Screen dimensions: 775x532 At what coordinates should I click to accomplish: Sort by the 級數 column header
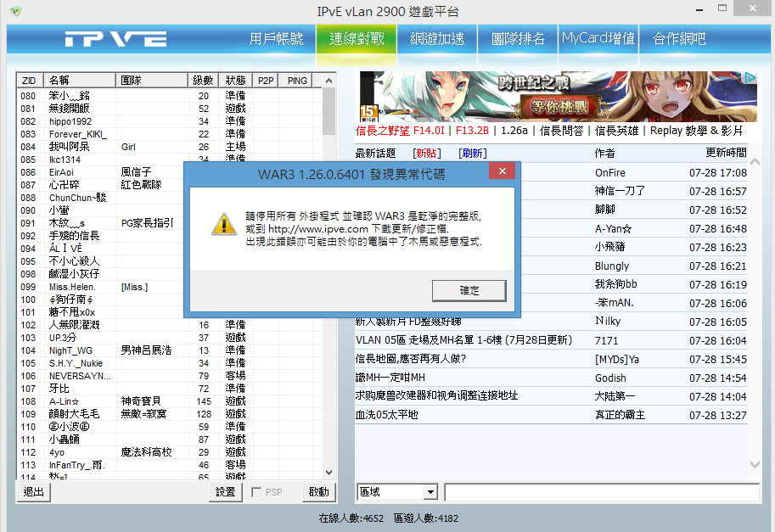coord(203,81)
